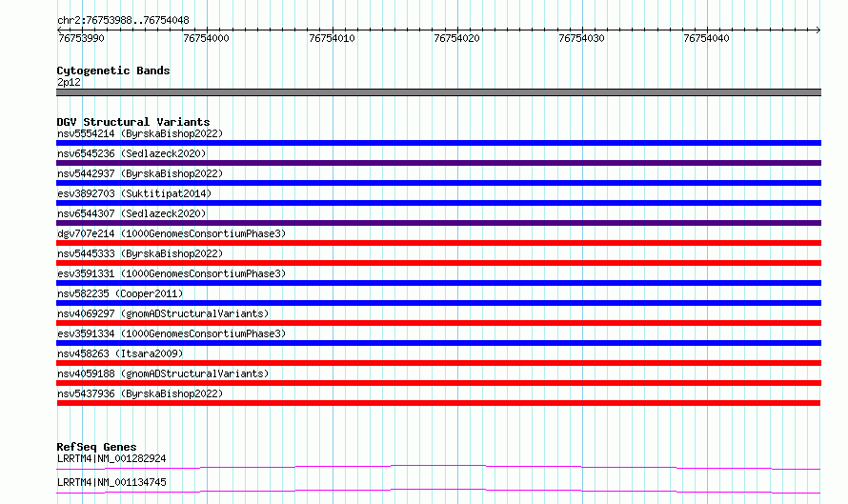Click ruler position 76754000
The height and width of the screenshot is (504, 848).
pos(206,38)
